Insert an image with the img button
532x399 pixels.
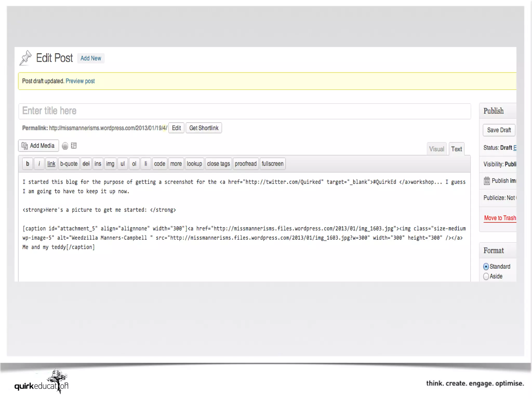pyautogui.click(x=110, y=164)
